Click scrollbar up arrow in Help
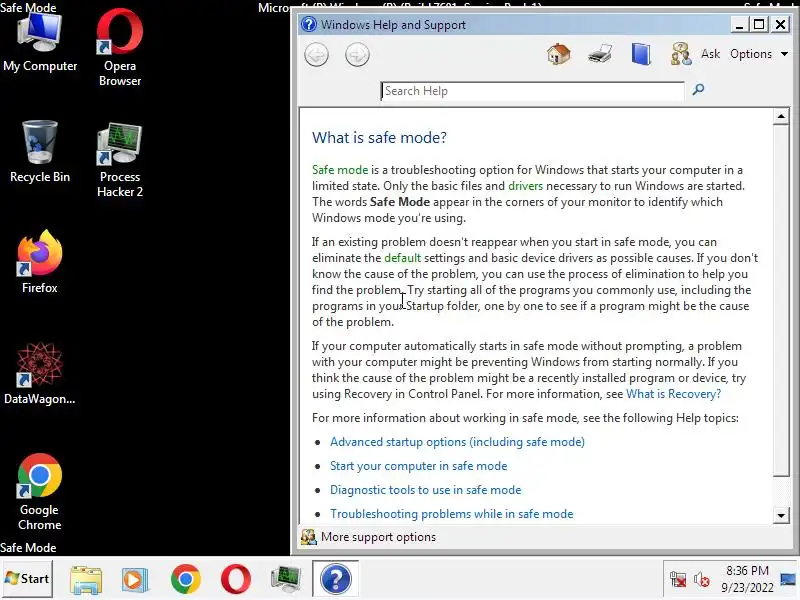The image size is (800, 600). coord(781,116)
